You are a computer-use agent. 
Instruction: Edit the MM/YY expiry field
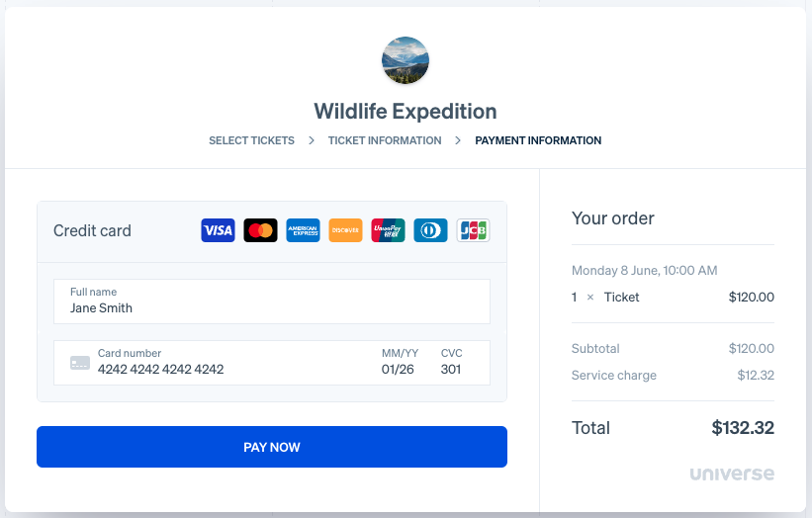[399, 369]
